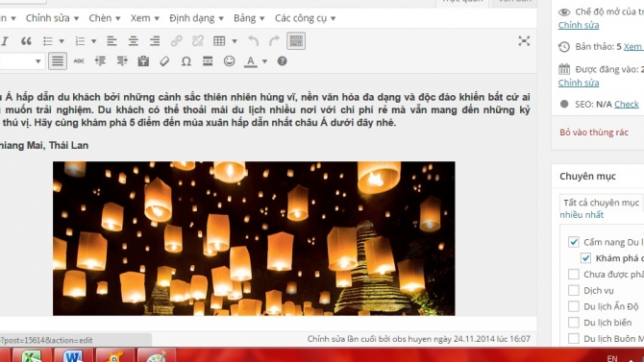Toggle italic formatting
This screenshot has width=644, height=362.
tap(5, 41)
